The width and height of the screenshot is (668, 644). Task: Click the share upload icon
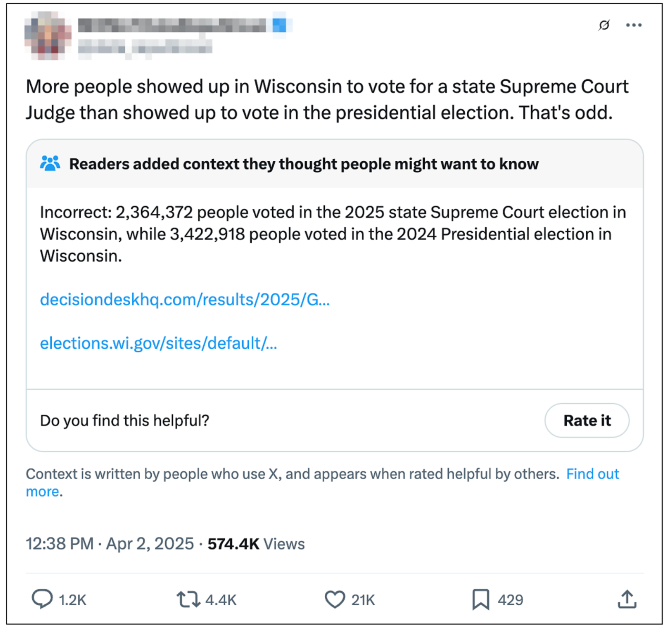[x=627, y=599]
